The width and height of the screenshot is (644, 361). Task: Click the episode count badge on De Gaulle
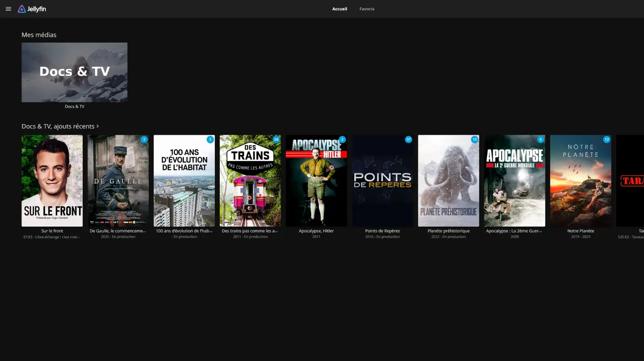coord(144,139)
